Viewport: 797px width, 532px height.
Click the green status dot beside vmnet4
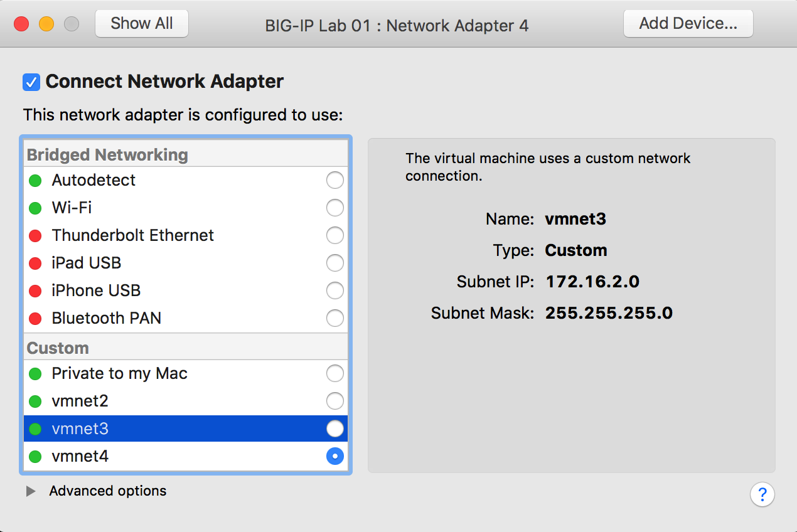(35, 457)
